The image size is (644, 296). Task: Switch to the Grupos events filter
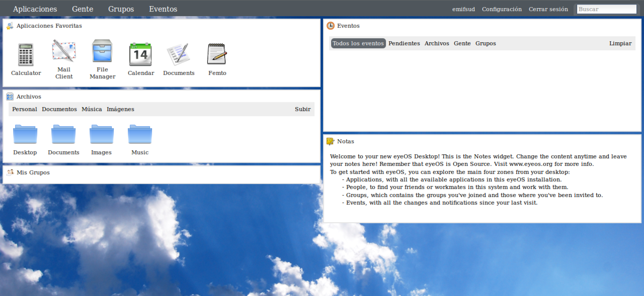pyautogui.click(x=486, y=43)
